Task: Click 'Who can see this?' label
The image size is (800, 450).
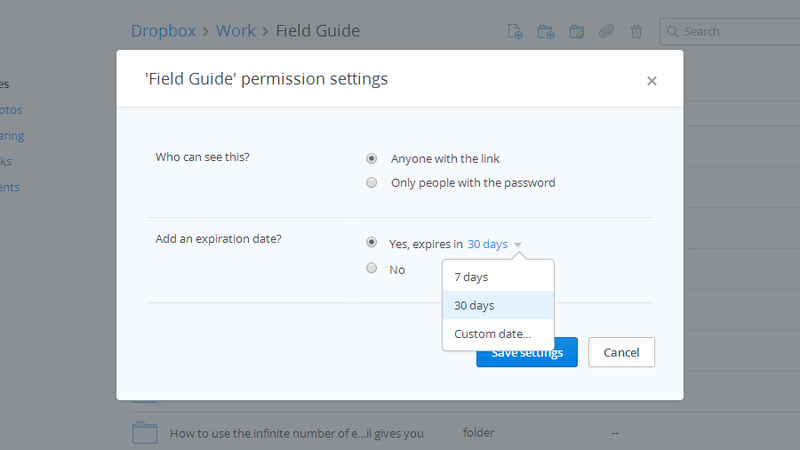Action: 203,157
